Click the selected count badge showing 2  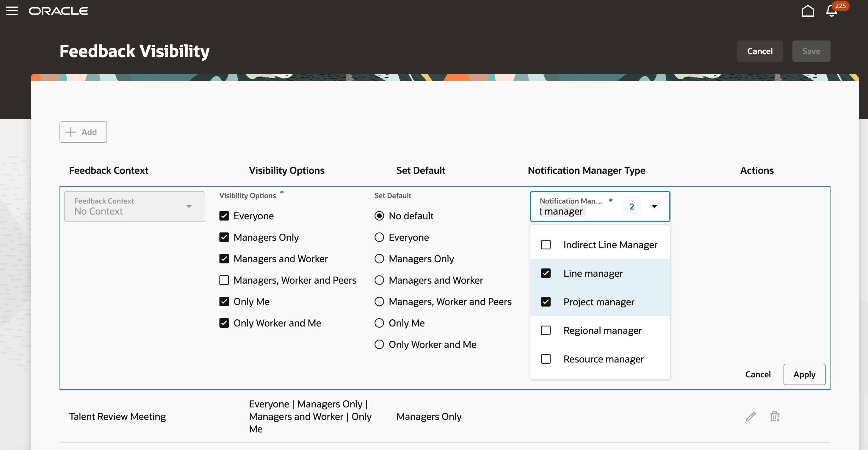(x=632, y=206)
